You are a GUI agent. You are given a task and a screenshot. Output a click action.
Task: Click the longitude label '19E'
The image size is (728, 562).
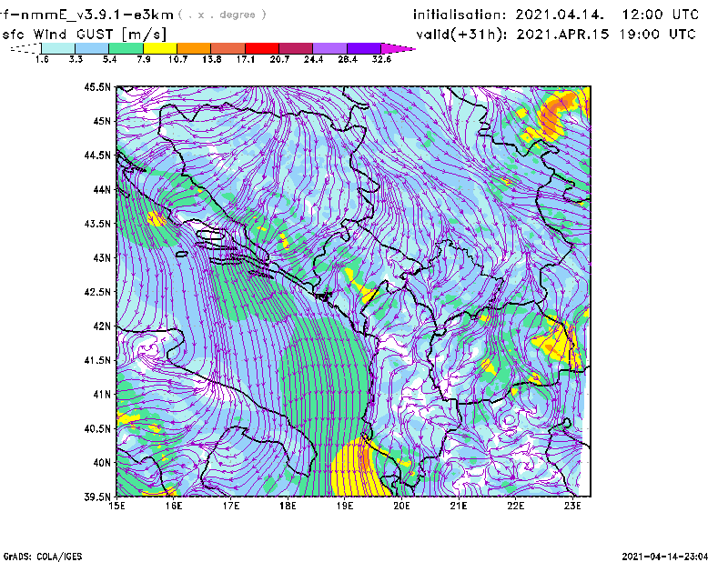tap(345, 506)
